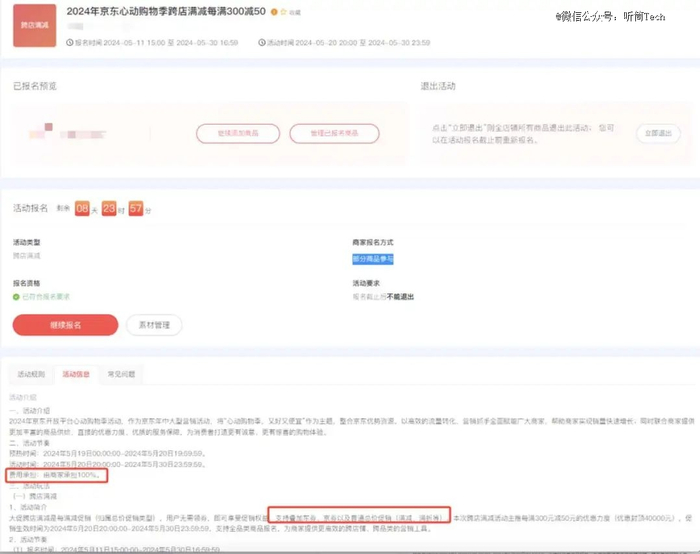Switch to the 活动规则 tab
The width and height of the screenshot is (700, 554).
[31, 374]
